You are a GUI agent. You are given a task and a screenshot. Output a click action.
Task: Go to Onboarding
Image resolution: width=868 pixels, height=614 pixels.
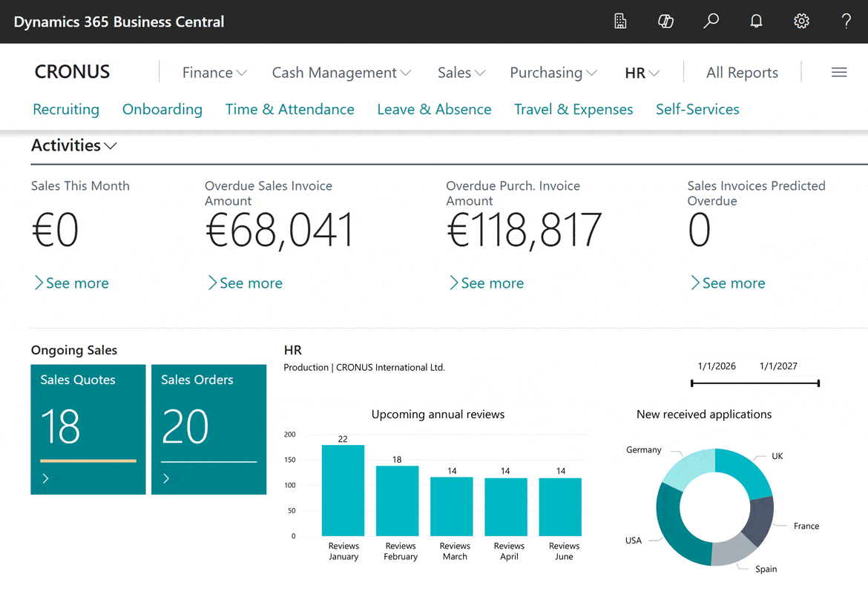click(x=162, y=110)
